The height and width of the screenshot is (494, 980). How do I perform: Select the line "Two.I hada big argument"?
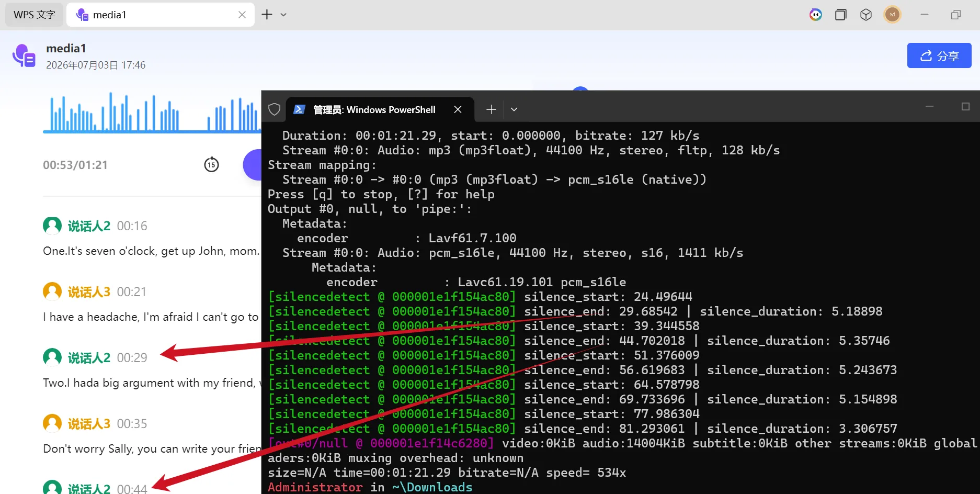(x=152, y=383)
